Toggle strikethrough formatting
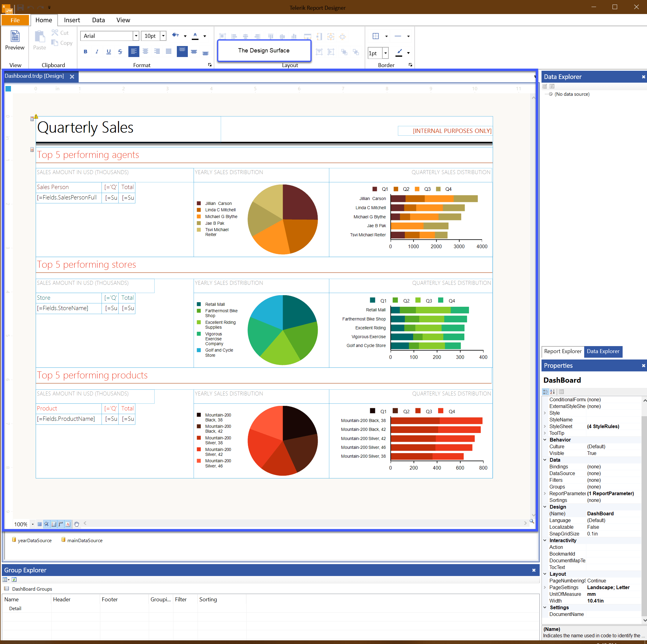This screenshot has height=644, width=647. pyautogui.click(x=120, y=52)
